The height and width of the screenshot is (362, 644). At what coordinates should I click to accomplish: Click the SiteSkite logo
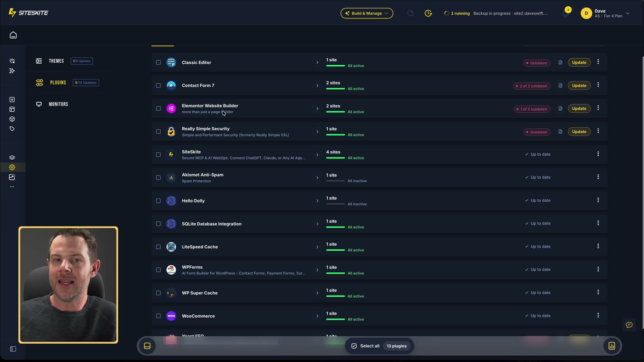tap(29, 13)
